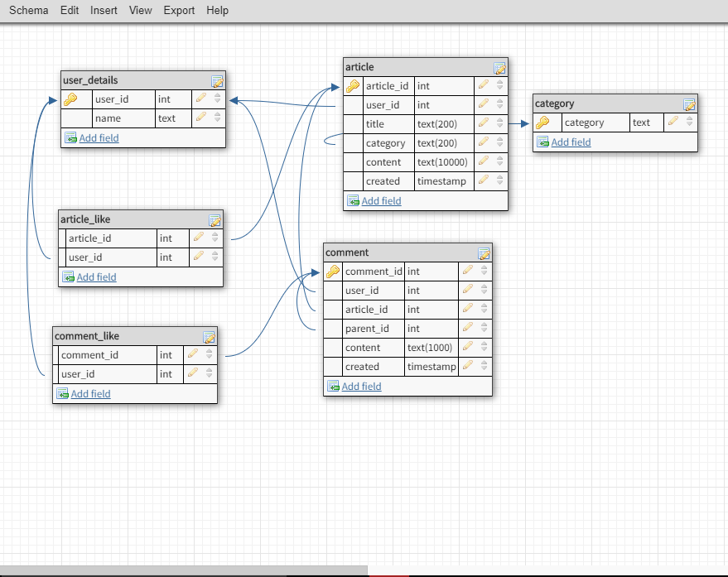This screenshot has height=577, width=728.
Task: Click the pencil icon for the name field in user_details
Action: [x=201, y=118]
